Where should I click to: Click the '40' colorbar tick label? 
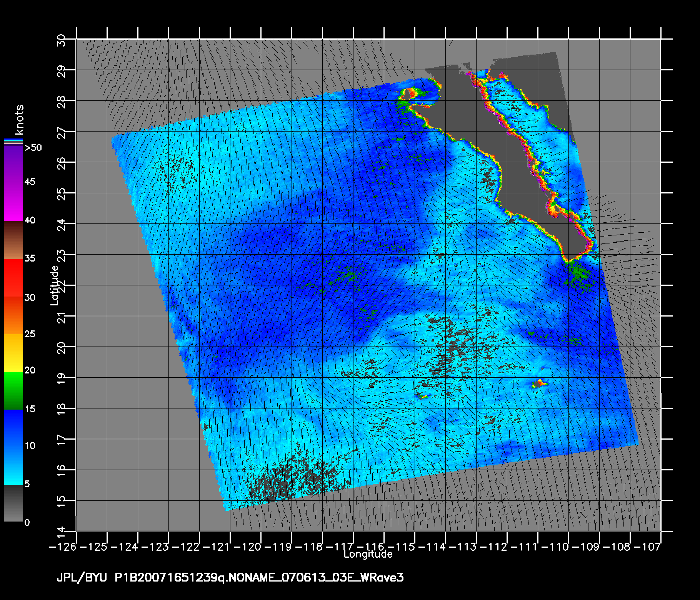(30, 220)
